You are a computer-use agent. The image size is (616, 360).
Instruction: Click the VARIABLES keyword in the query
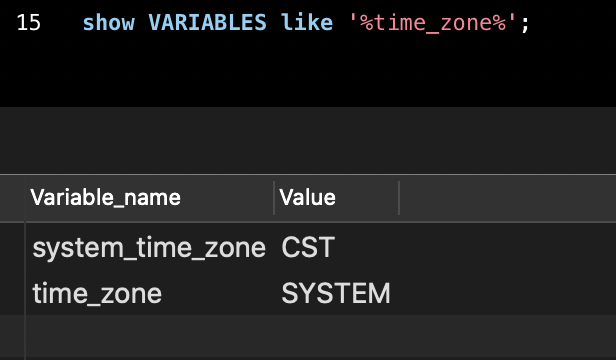(207, 22)
